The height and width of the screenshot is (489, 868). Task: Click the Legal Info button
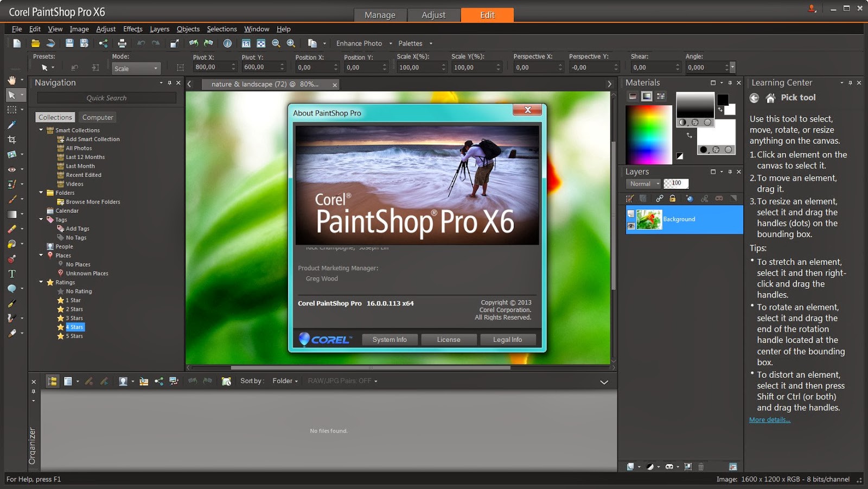pyautogui.click(x=508, y=340)
